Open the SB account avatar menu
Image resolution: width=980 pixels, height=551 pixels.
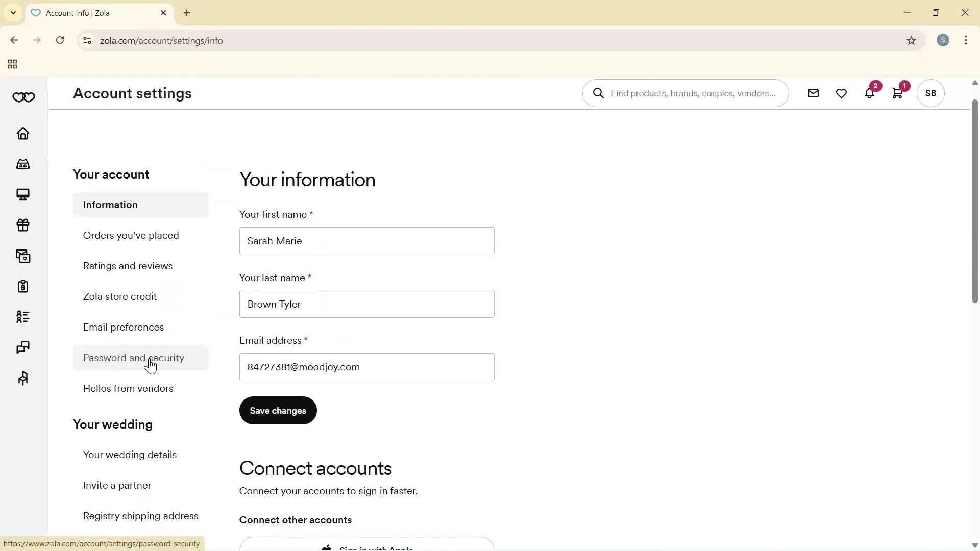930,93
